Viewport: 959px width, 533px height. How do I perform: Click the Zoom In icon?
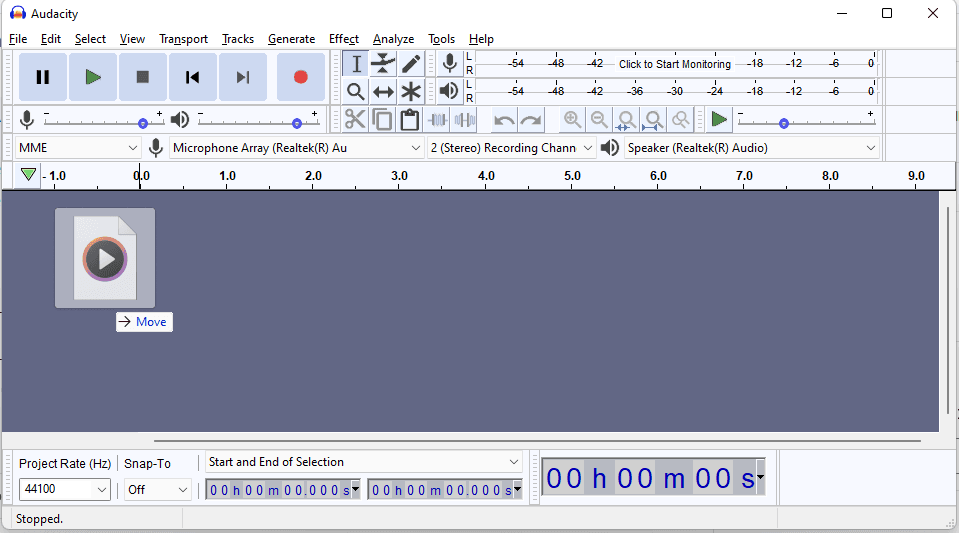coord(572,119)
